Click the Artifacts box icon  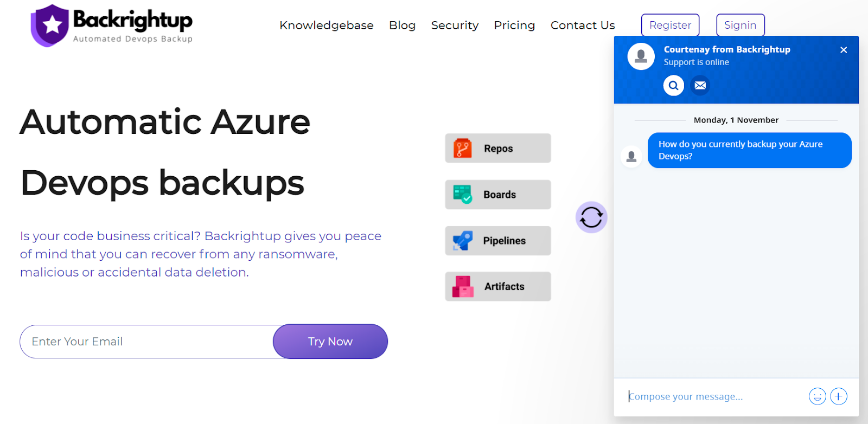[463, 286]
